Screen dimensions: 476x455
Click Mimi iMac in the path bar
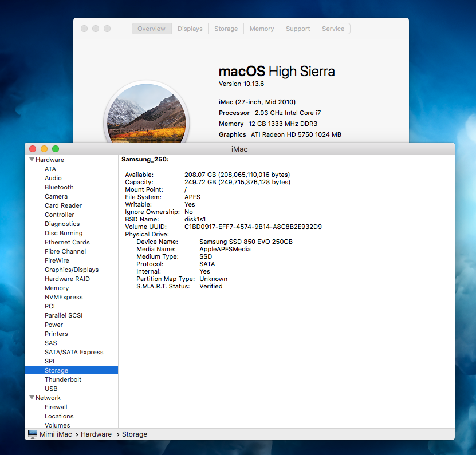pyautogui.click(x=56, y=434)
